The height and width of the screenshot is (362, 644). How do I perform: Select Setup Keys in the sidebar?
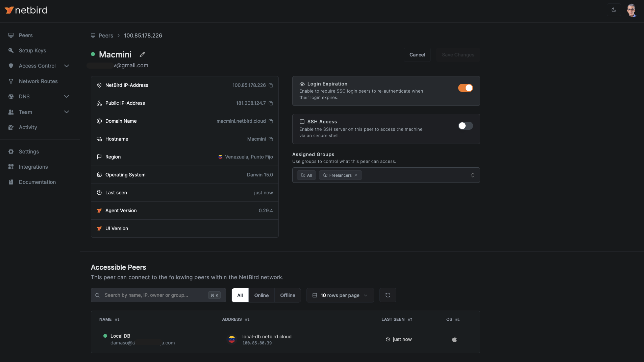[x=32, y=50]
